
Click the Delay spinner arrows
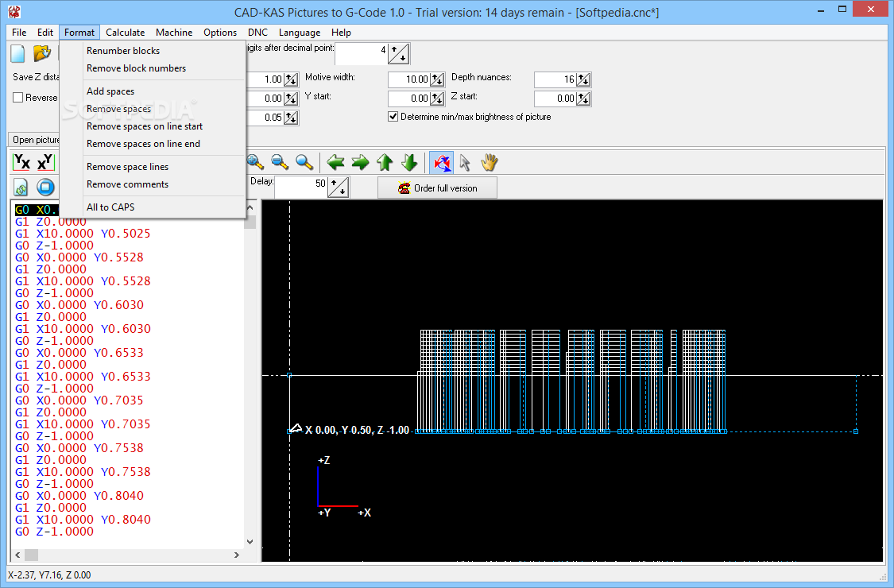click(338, 187)
